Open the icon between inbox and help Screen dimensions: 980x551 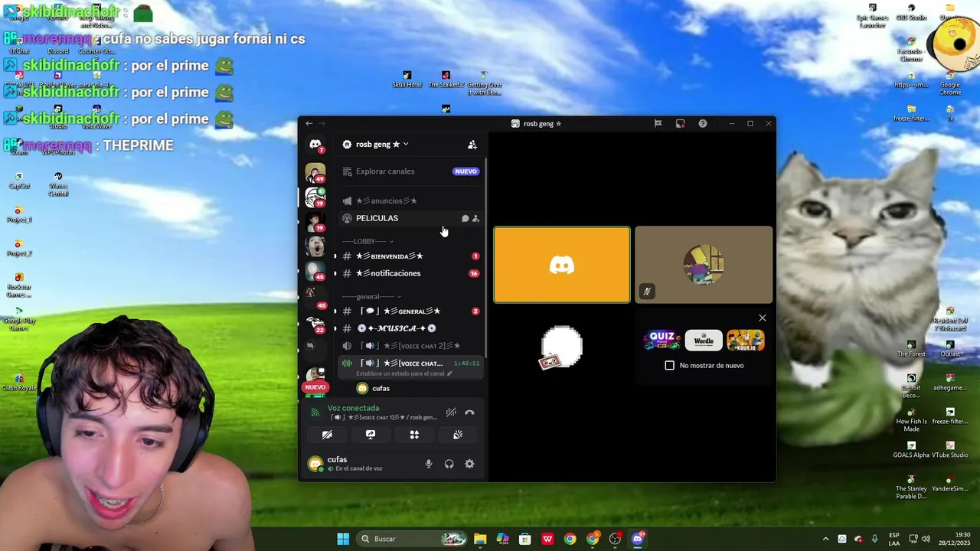click(x=680, y=123)
